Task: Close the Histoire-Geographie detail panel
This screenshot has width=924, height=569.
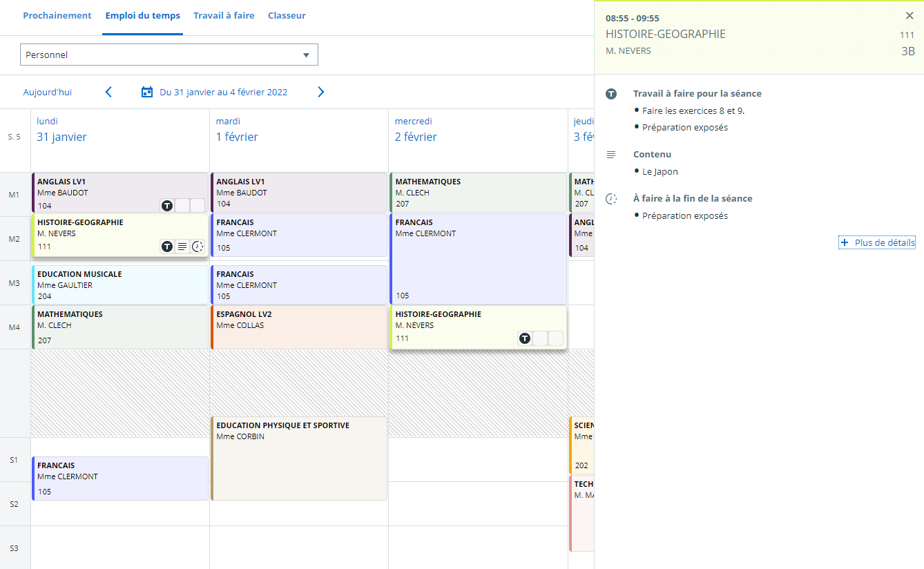Action: click(909, 16)
